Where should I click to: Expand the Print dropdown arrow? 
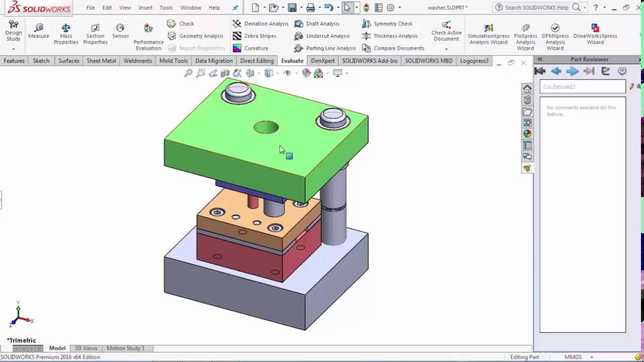pos(319,8)
